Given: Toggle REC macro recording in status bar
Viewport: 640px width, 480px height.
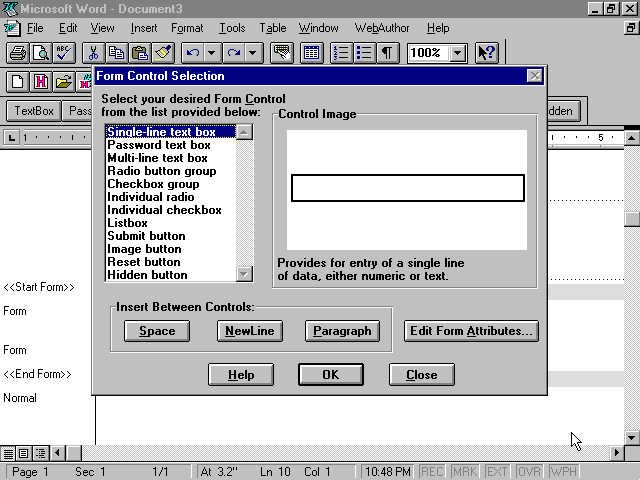Looking at the screenshot, I should coord(432,472).
